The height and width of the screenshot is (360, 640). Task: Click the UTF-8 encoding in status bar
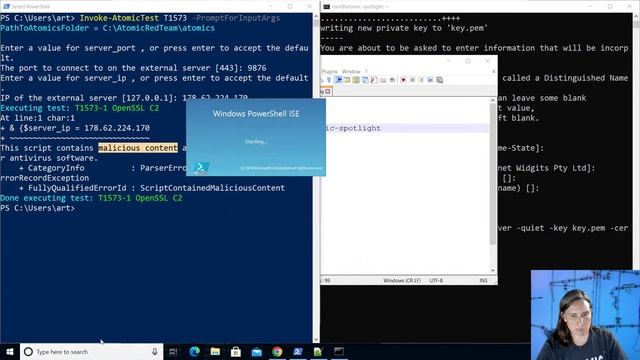tap(436, 280)
